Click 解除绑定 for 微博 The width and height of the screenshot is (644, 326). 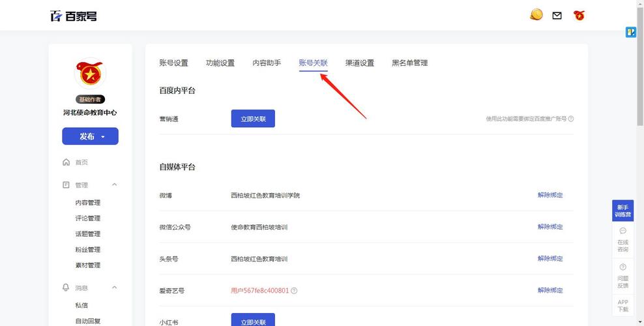tap(550, 195)
